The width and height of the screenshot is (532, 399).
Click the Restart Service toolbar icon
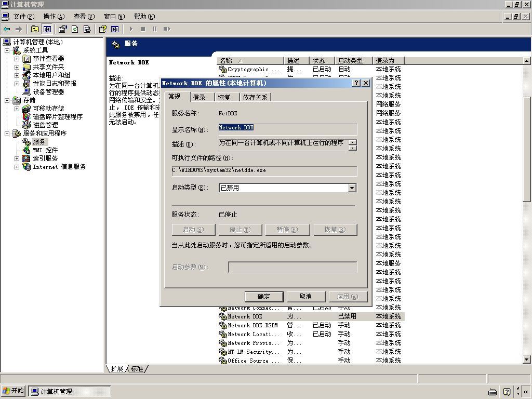[167, 29]
